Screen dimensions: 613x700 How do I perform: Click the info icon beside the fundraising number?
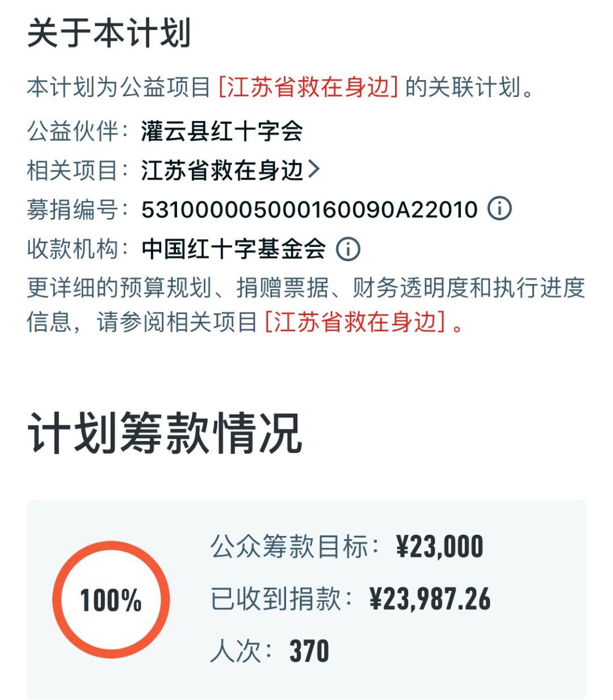[x=499, y=208]
